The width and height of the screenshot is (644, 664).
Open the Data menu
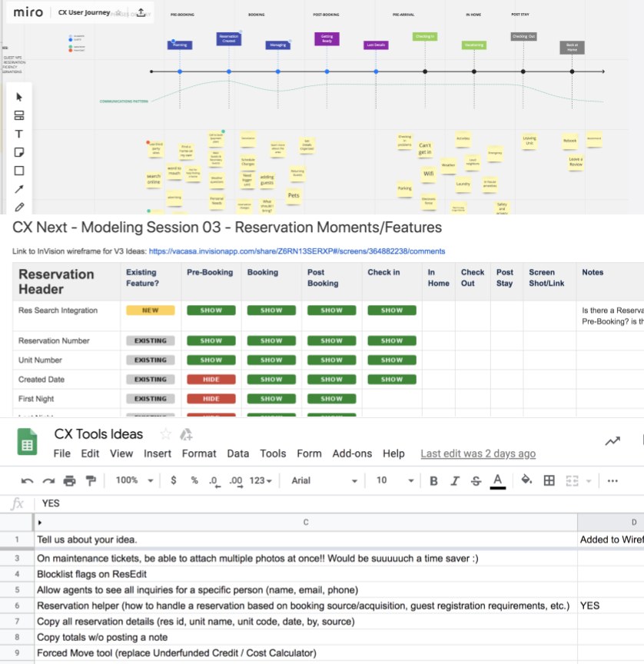[238, 453]
